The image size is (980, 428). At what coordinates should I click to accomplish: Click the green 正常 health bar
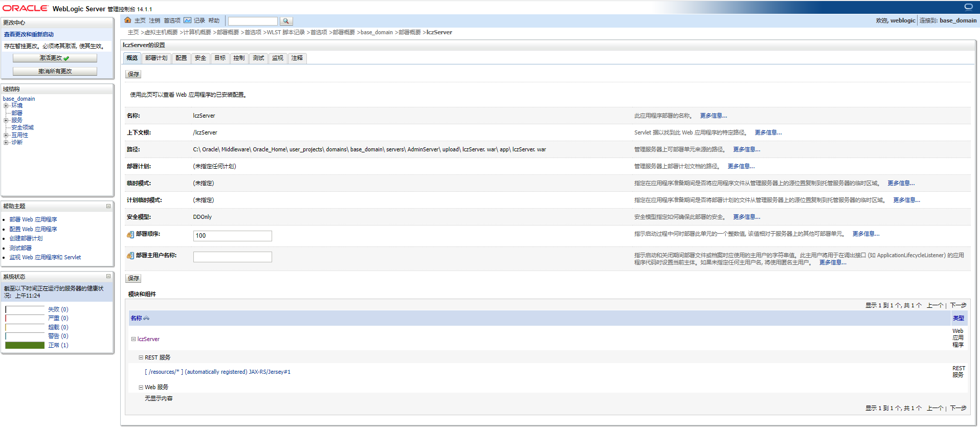[25, 345]
